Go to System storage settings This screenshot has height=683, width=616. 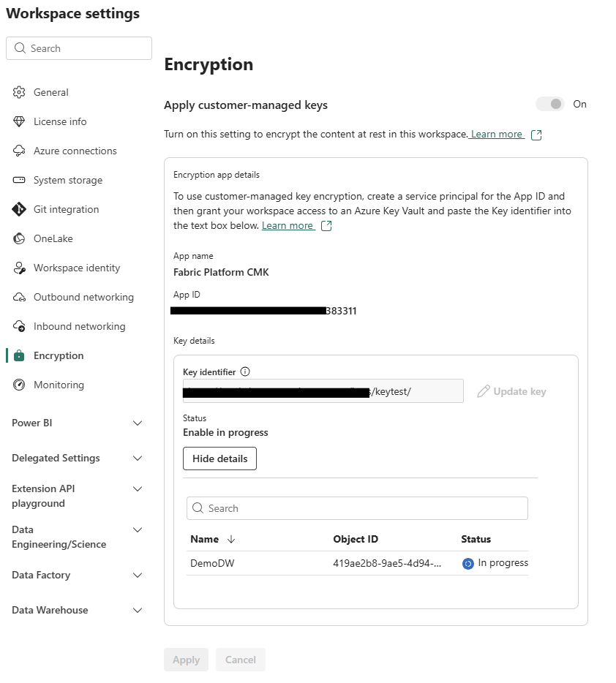(x=67, y=180)
